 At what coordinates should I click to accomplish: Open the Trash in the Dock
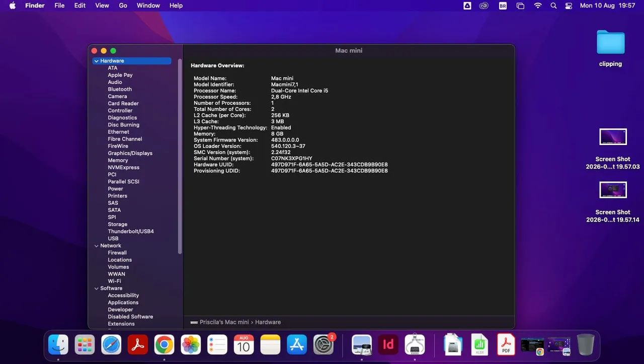click(x=586, y=345)
